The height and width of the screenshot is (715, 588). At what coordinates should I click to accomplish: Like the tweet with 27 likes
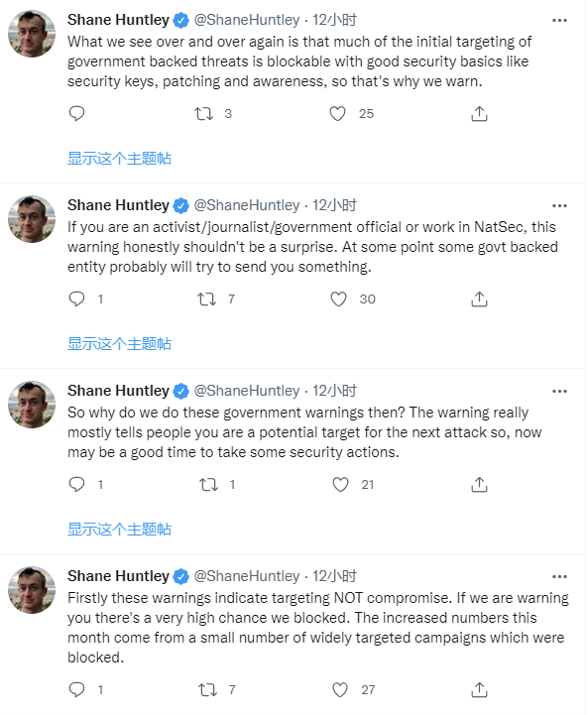tap(340, 689)
